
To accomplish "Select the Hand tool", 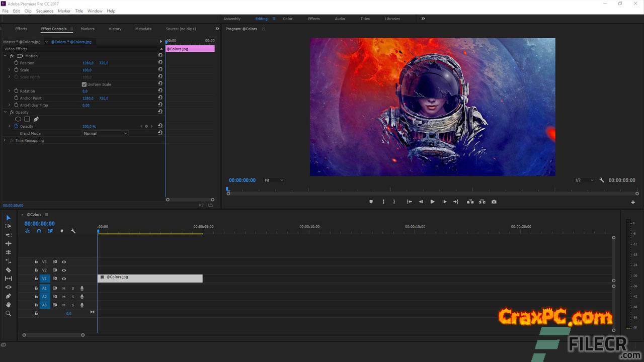I will tap(8, 305).
